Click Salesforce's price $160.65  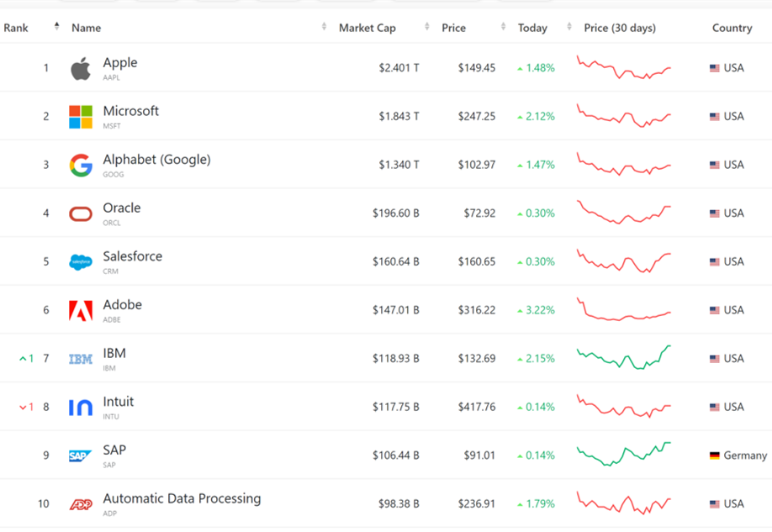(x=477, y=262)
